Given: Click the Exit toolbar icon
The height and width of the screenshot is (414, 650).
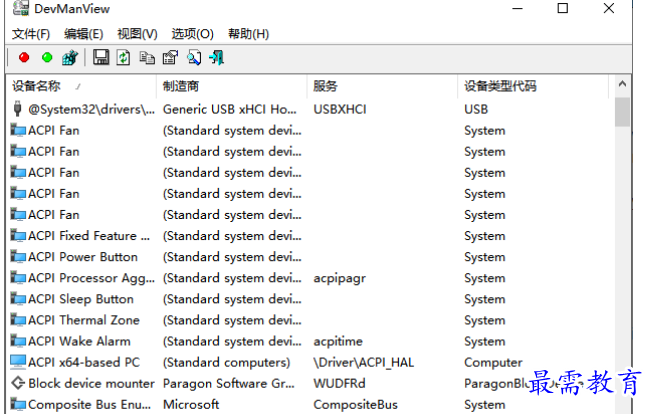Looking at the screenshot, I should (217, 58).
